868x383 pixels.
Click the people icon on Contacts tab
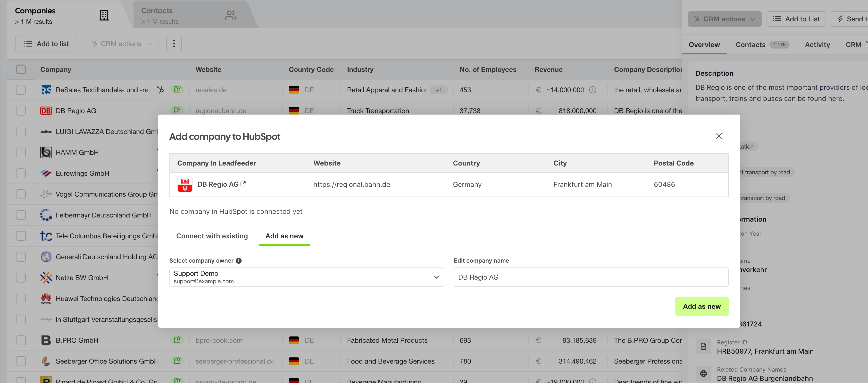pyautogui.click(x=231, y=15)
